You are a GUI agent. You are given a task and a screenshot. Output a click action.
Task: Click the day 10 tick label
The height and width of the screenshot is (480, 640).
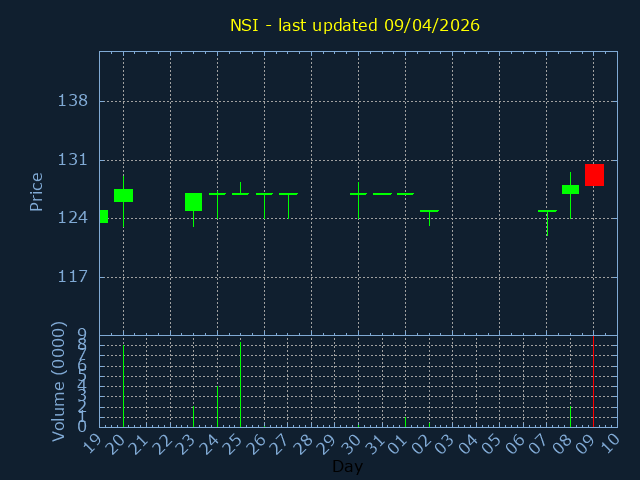tap(610, 443)
